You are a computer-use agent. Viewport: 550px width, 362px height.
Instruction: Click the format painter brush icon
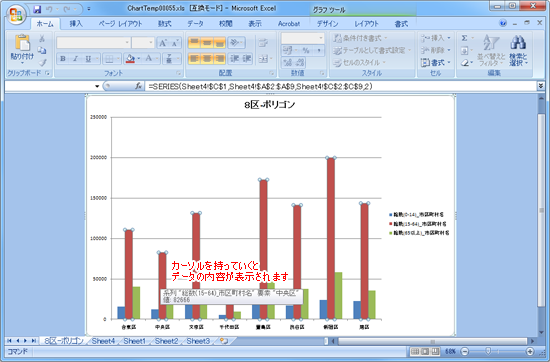coord(42,63)
